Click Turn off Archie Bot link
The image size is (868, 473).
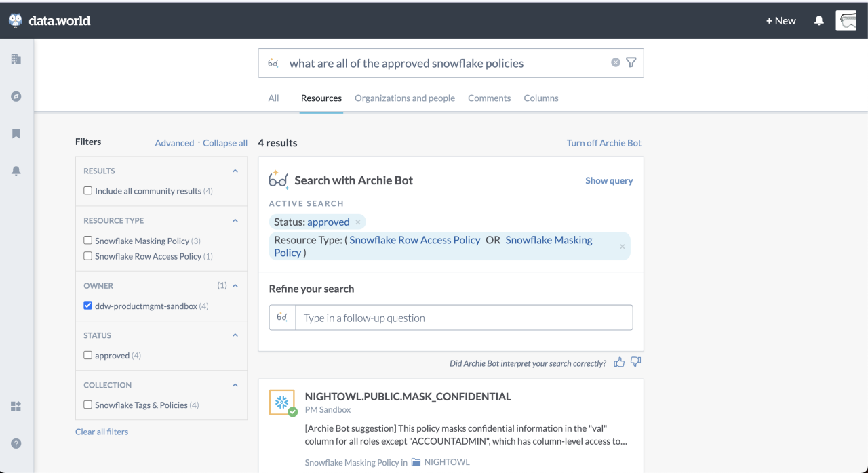pos(604,143)
